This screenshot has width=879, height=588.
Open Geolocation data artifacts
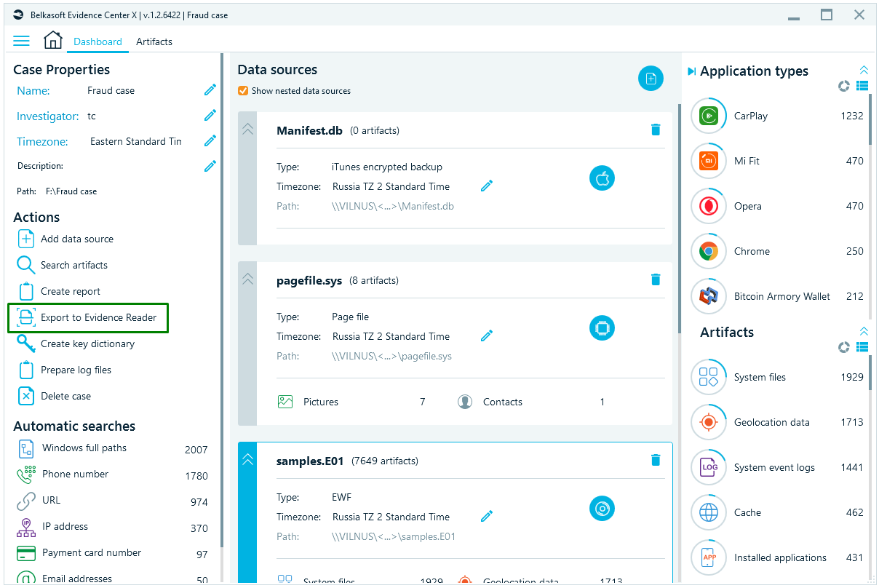777,422
